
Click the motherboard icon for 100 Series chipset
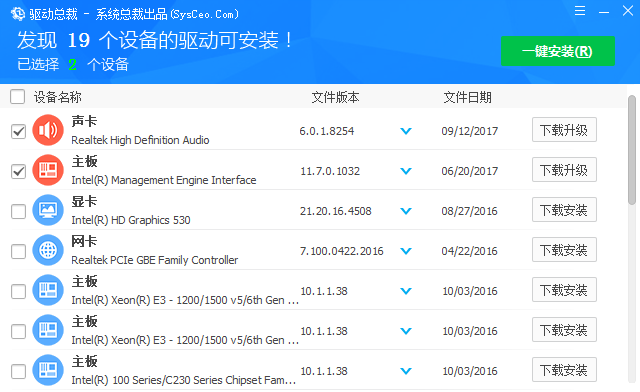point(48,370)
